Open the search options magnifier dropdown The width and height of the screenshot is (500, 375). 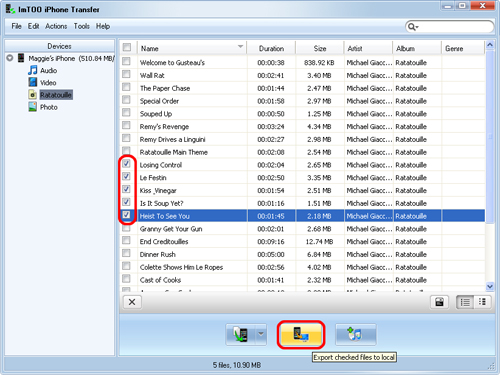pos(413,27)
